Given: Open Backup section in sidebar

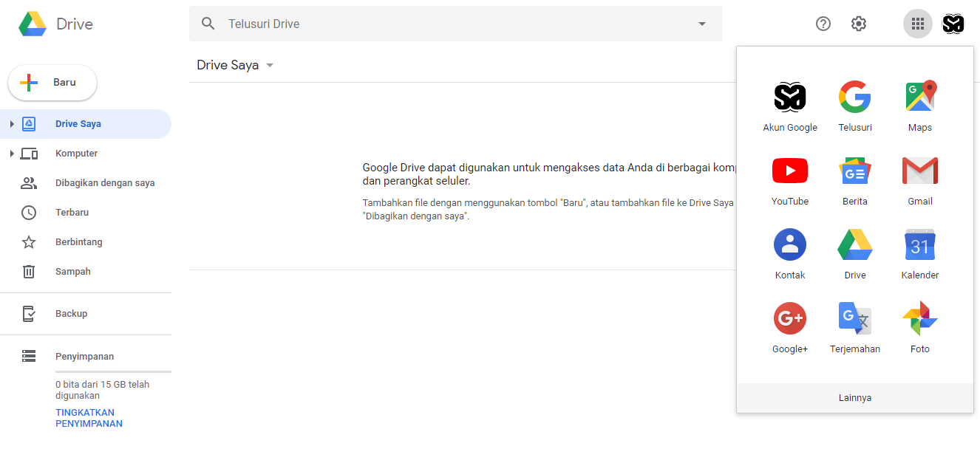Looking at the screenshot, I should click(86, 314).
